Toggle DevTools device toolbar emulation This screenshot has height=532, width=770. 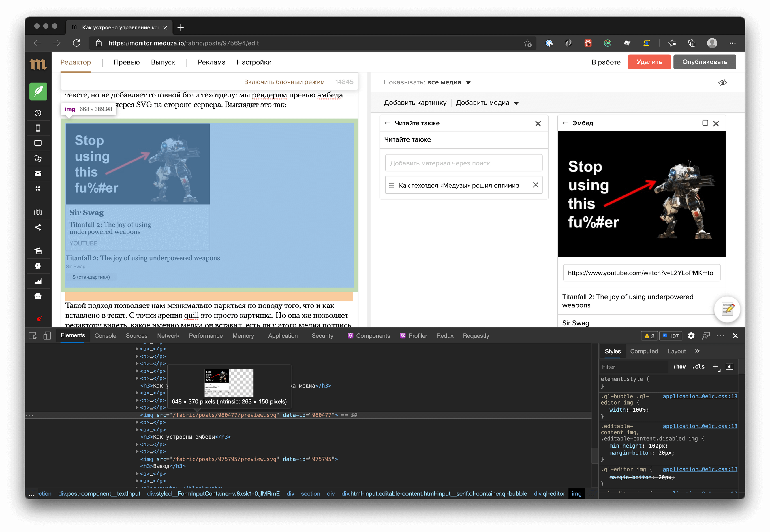47,336
